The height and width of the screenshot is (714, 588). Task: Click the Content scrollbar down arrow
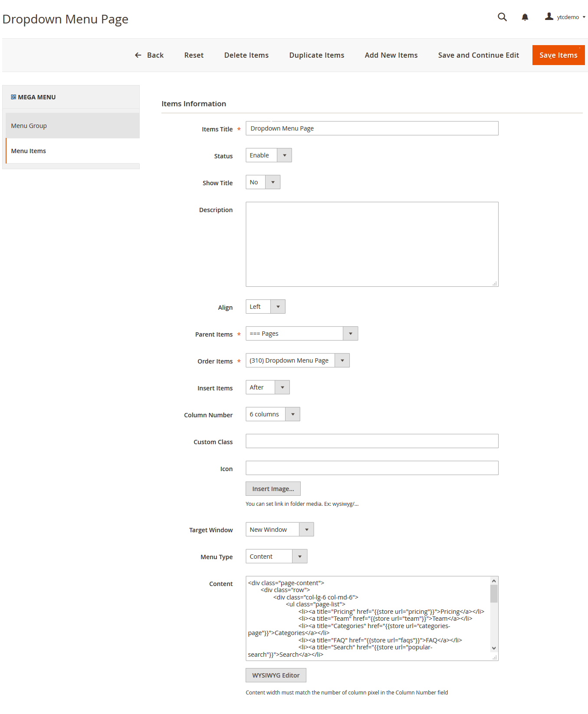point(494,648)
